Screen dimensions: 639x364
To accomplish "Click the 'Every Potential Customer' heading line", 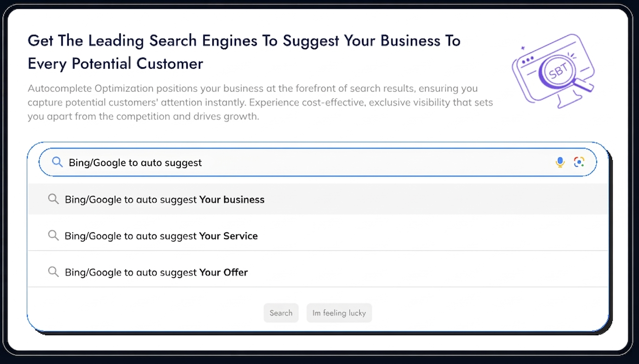I will pyautogui.click(x=115, y=64).
